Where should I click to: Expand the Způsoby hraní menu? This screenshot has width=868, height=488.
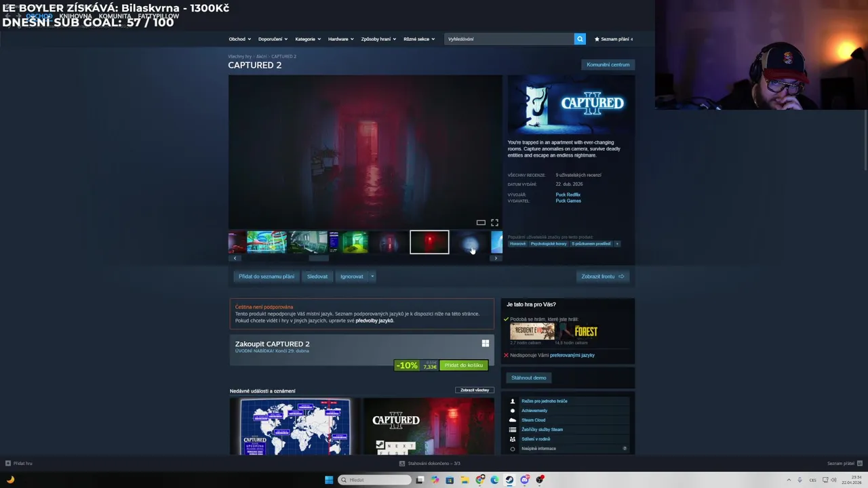[378, 39]
